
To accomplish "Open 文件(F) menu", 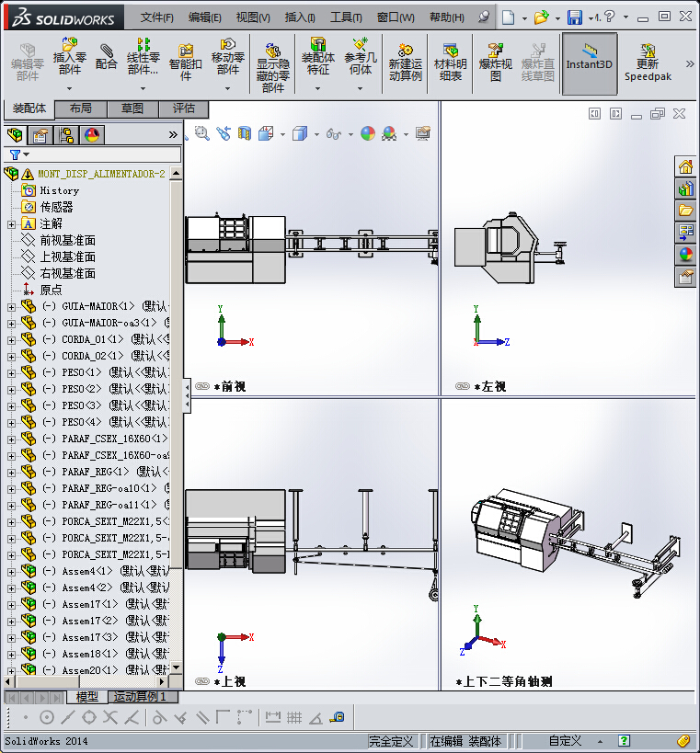I will pyautogui.click(x=156, y=17).
